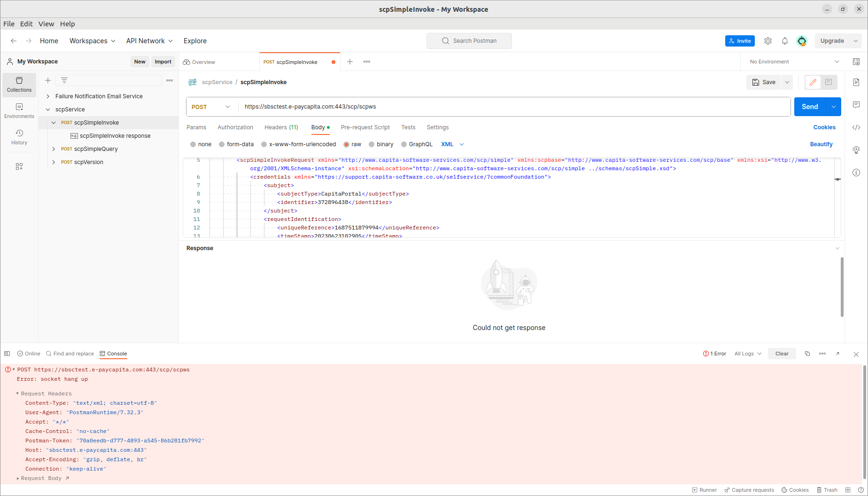The image size is (868, 496).
Task: Open the Save options dropdown arrow
Action: (x=787, y=82)
